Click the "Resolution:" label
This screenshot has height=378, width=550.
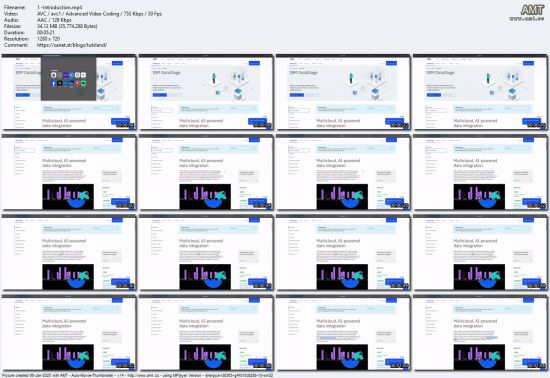point(16,39)
